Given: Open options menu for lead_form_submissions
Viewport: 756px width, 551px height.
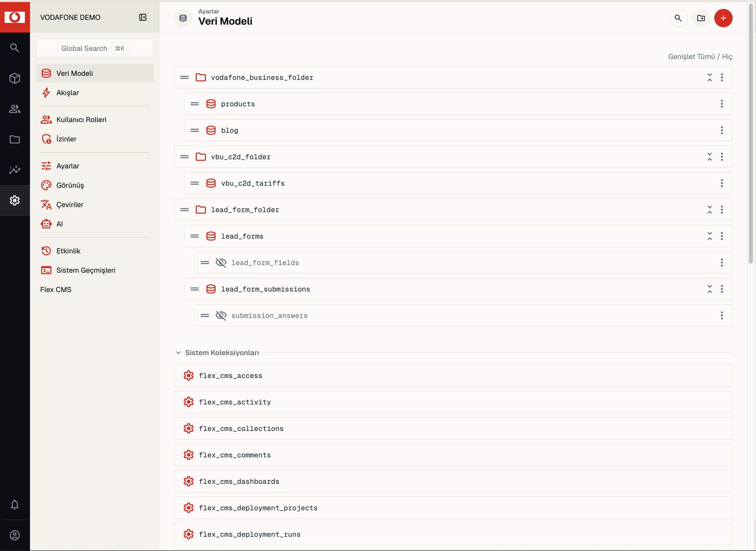Looking at the screenshot, I should tap(722, 289).
